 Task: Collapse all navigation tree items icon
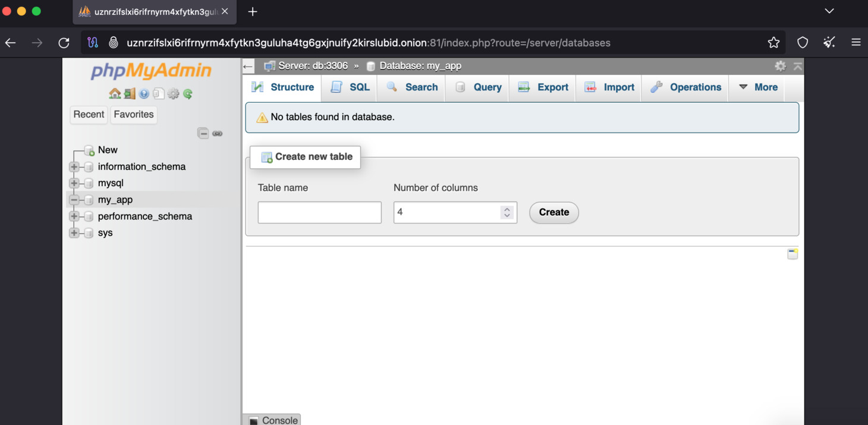pos(203,133)
